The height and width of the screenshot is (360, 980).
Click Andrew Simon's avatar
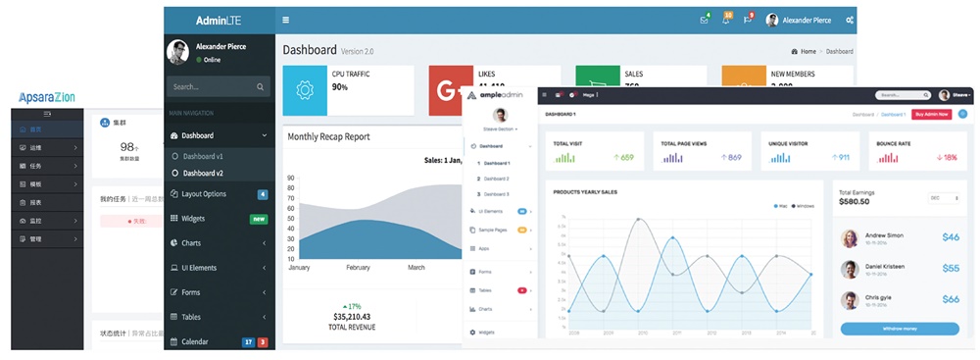pos(850,238)
